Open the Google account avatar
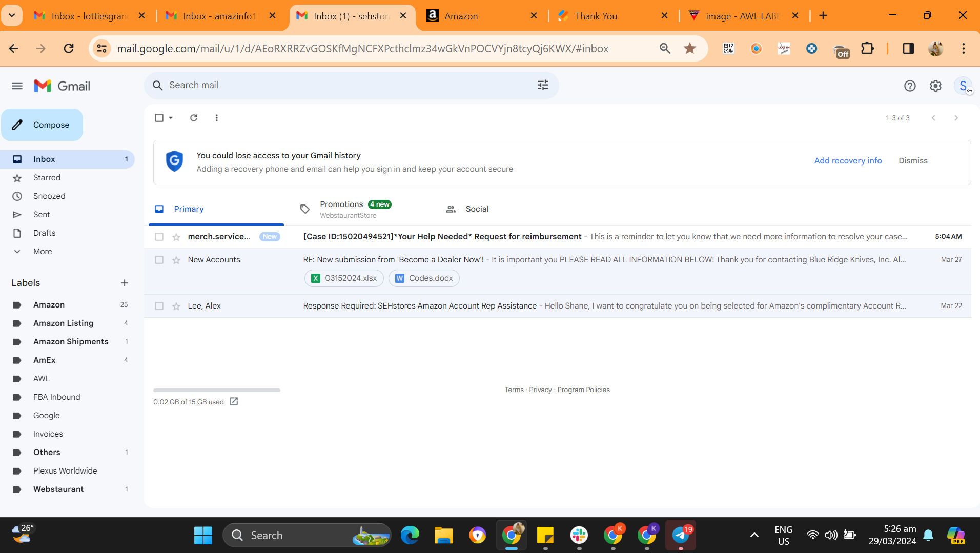 (963, 86)
